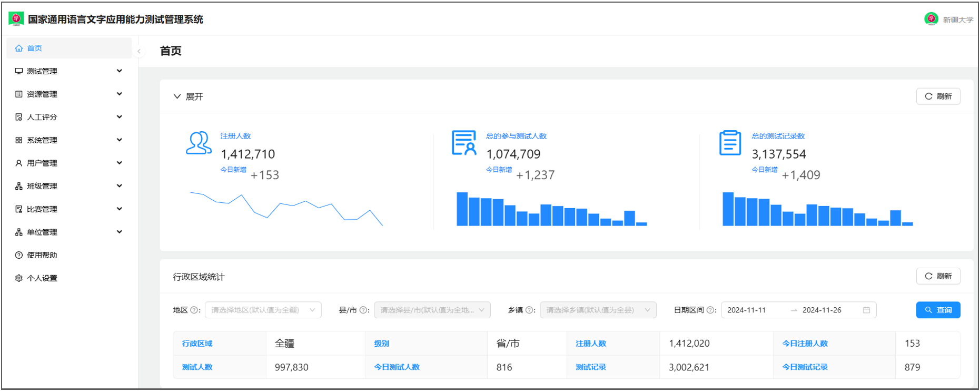This screenshot has height=391, width=980.
Task: Expand the 系统管理 sidebar menu
Action: click(68, 140)
